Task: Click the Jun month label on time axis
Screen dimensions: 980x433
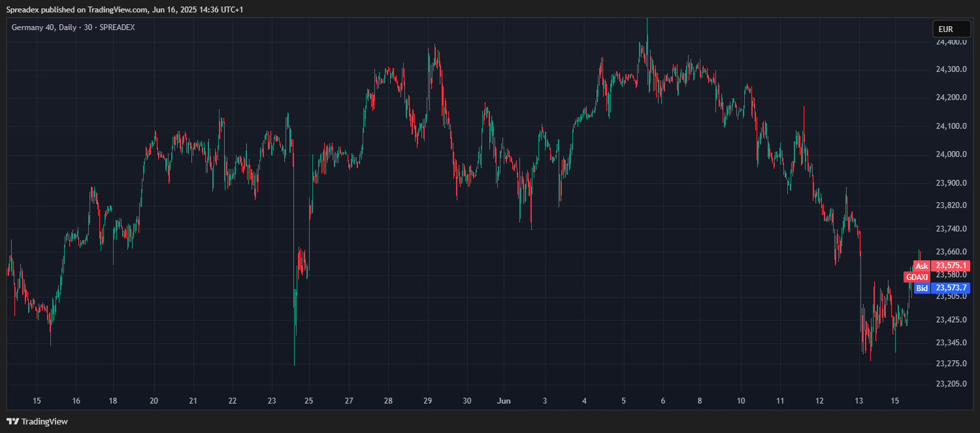Action: [x=503, y=400]
